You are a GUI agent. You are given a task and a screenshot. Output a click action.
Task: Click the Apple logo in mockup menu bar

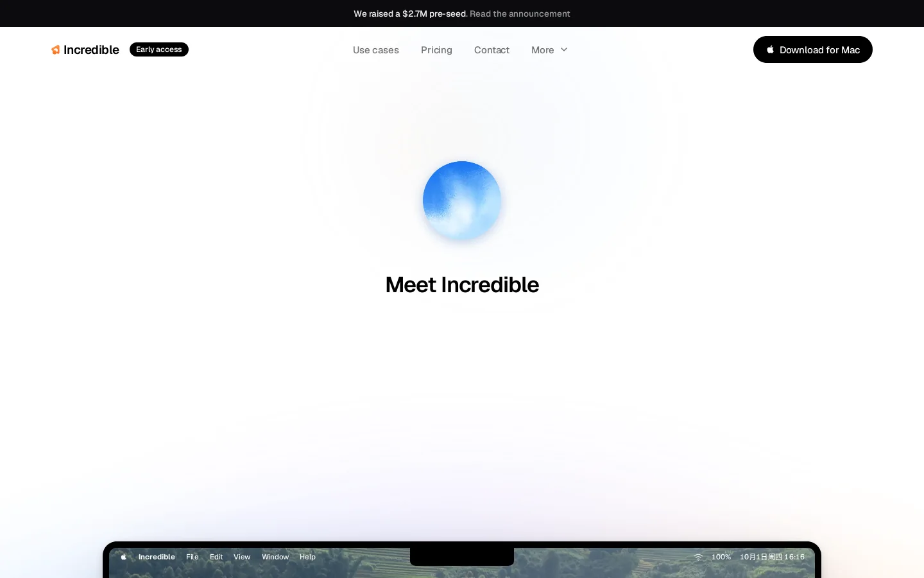[x=124, y=557]
